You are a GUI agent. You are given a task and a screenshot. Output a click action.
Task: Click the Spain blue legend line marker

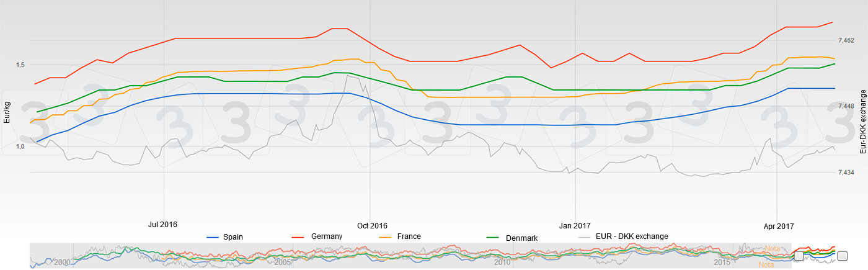coord(213,237)
